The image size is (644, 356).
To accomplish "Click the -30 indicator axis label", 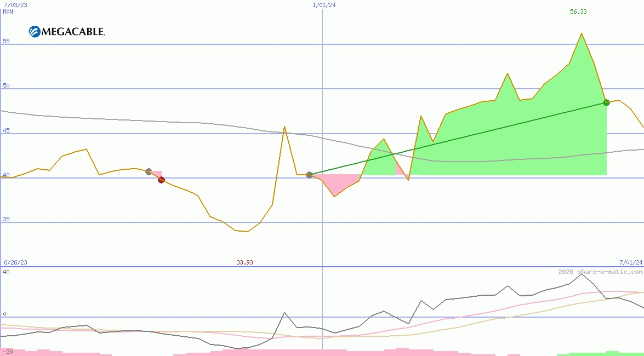I will (x=8, y=352).
